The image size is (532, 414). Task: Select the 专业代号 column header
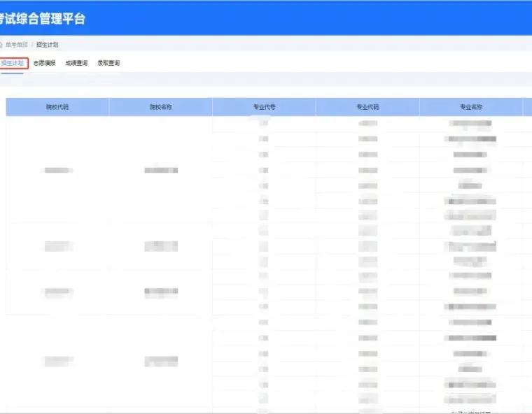[264, 107]
